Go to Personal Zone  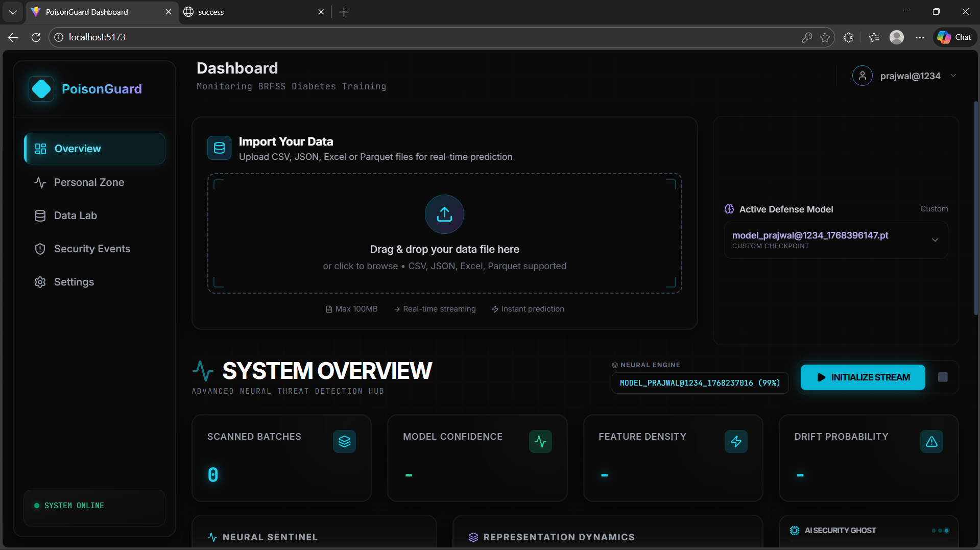point(94,182)
